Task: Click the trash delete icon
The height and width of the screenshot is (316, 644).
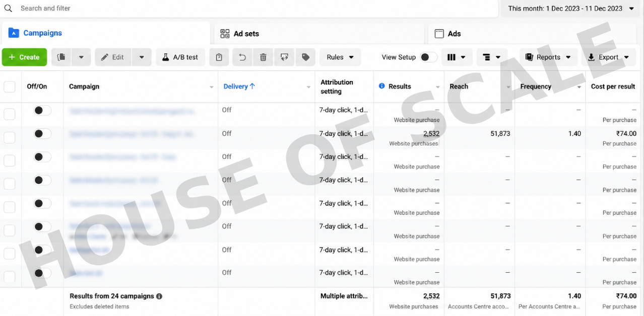Action: click(263, 57)
